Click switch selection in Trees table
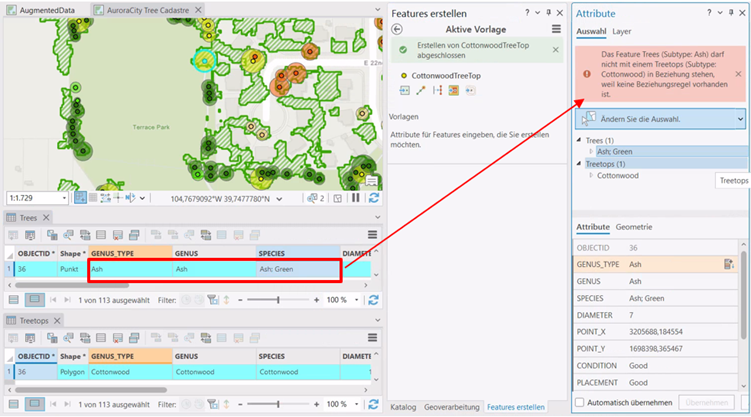The height and width of the screenshot is (417, 751). [85, 235]
